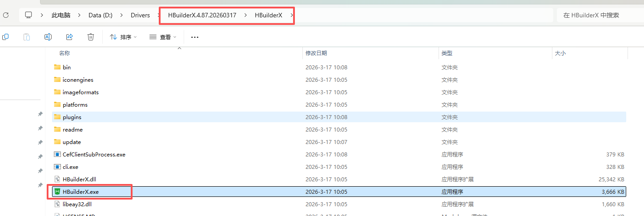Click the platforms folder icon
The width and height of the screenshot is (644, 216).
click(x=57, y=104)
